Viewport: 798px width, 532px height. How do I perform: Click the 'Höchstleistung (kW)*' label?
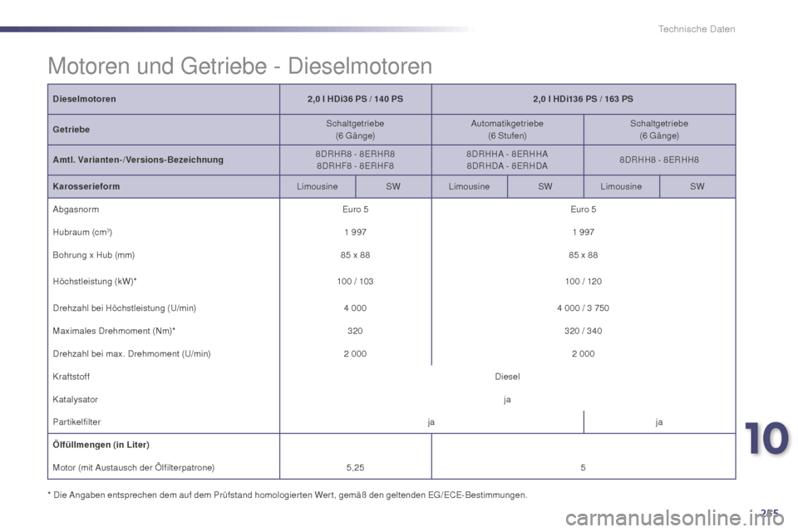click(x=95, y=282)
